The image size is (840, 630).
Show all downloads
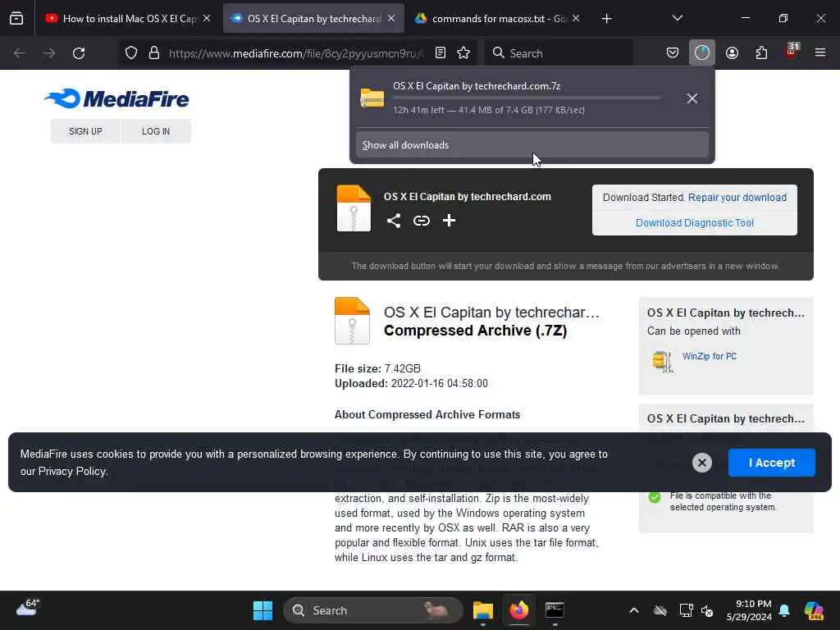(x=532, y=145)
